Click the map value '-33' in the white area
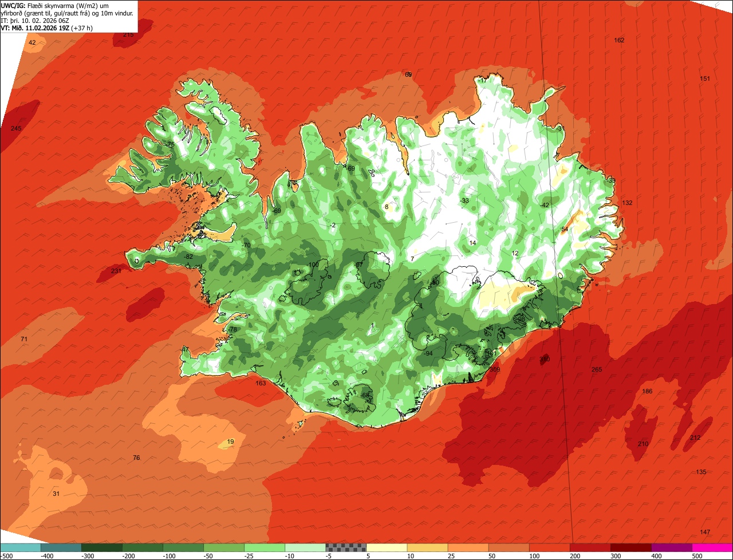The width and height of the screenshot is (733, 560). pos(464,200)
